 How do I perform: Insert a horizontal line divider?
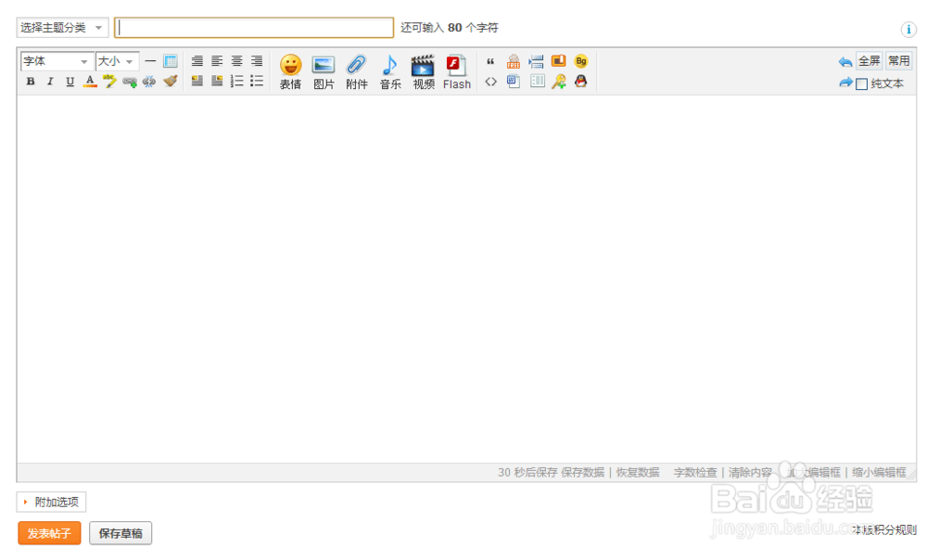150,61
